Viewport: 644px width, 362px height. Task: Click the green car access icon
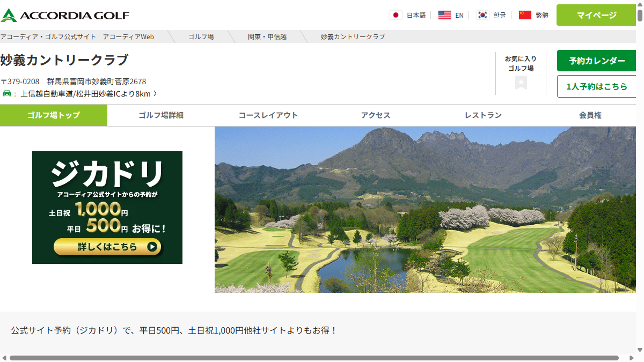tap(6, 93)
